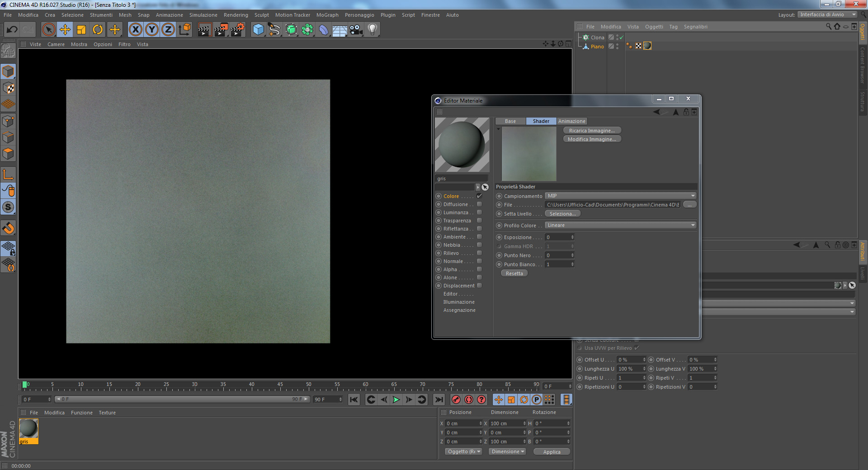Click Seleziona button for Setta Livello
Viewport: 868px width, 470px height.
click(x=563, y=214)
